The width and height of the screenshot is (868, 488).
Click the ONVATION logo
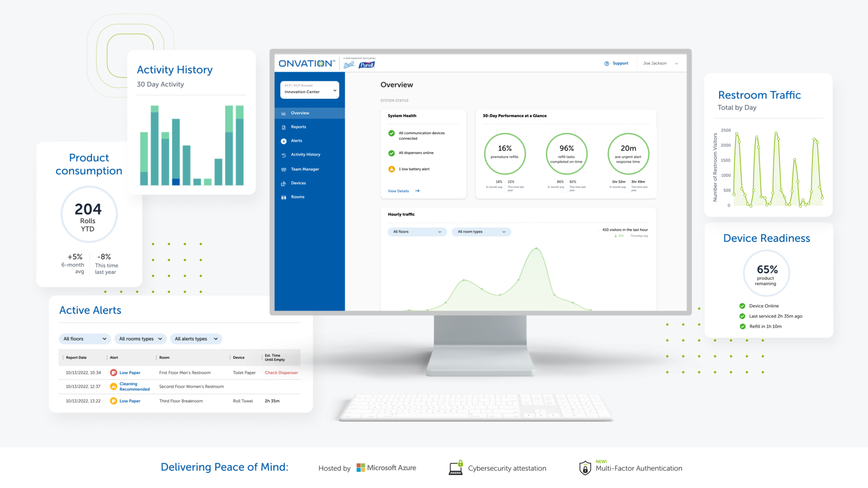(x=307, y=63)
